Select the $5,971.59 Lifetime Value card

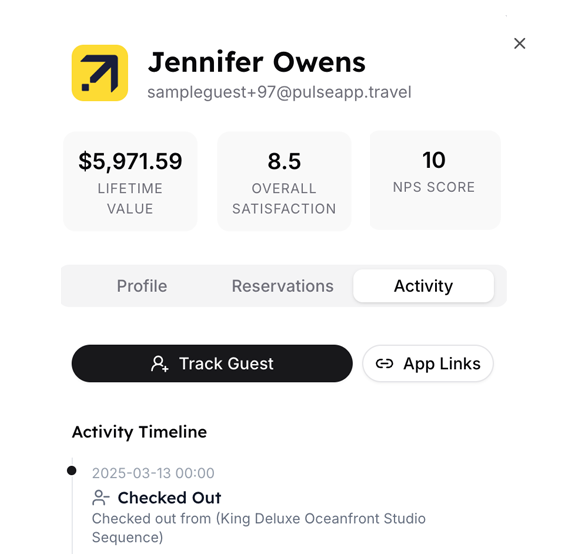tap(130, 181)
